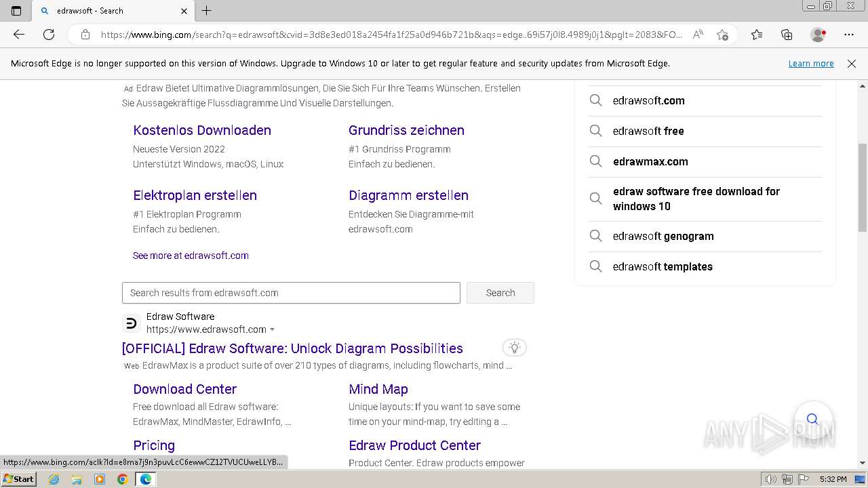The image size is (868, 488).
Task: Reload the page with Refresh icon
Action: click(x=49, y=35)
